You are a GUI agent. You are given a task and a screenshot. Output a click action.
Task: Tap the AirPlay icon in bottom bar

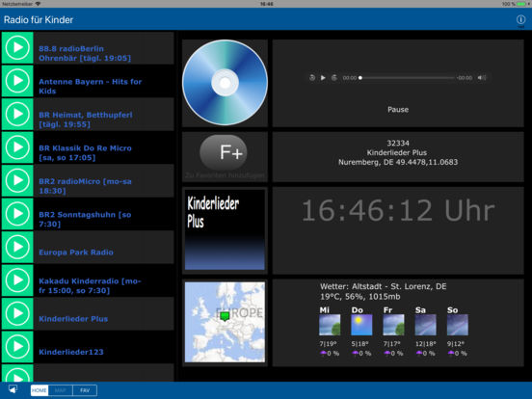[13, 389]
